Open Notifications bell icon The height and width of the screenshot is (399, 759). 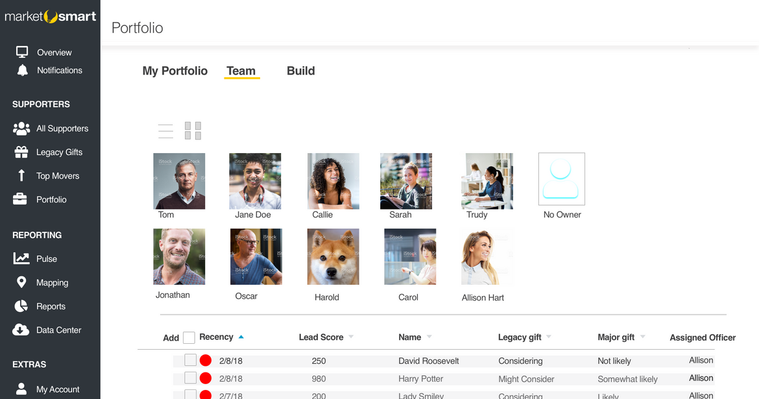click(22, 70)
